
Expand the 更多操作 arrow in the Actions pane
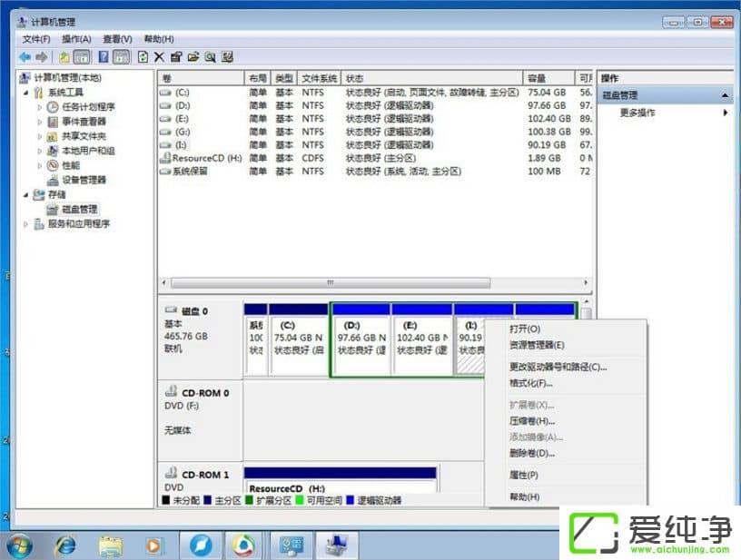tap(724, 113)
